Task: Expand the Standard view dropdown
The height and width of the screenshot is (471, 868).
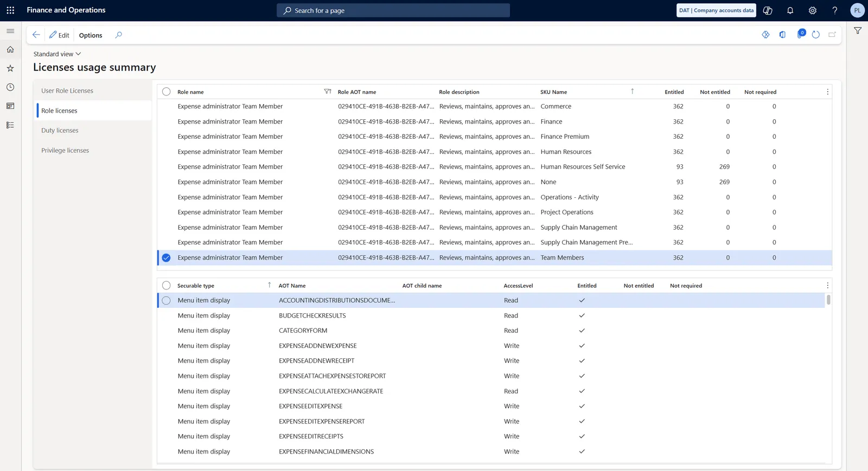Action: click(57, 54)
